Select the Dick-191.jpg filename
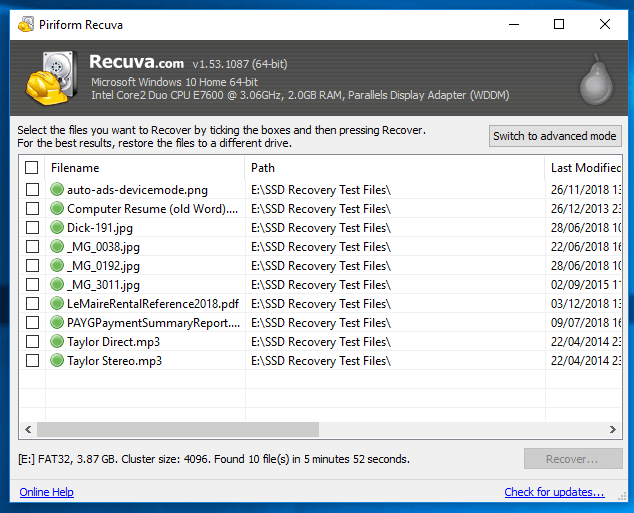 point(99,228)
